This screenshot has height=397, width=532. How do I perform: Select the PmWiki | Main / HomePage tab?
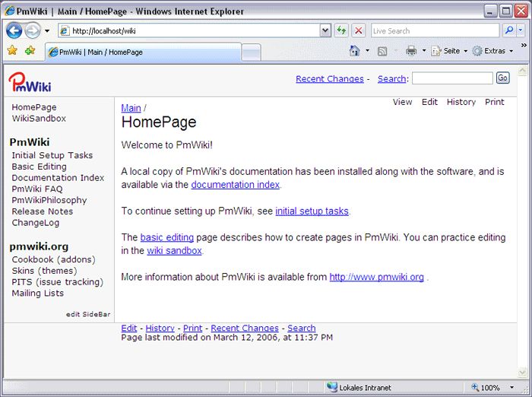[x=144, y=52]
